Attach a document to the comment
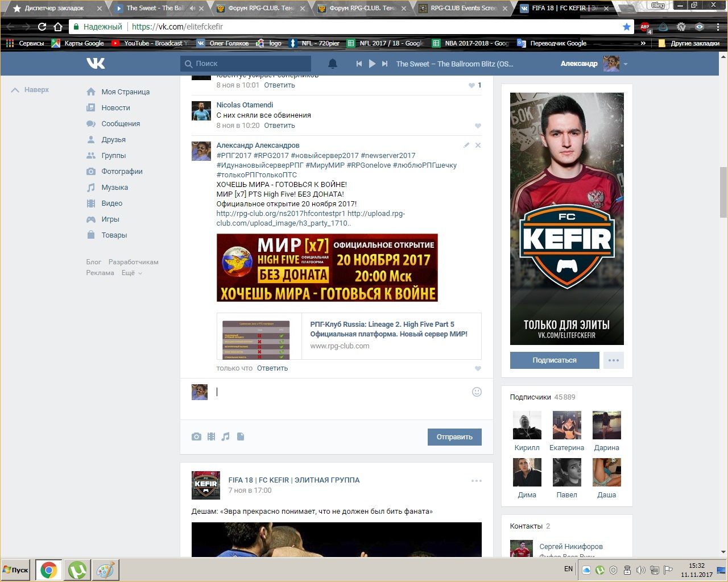728x582 pixels. pos(241,436)
